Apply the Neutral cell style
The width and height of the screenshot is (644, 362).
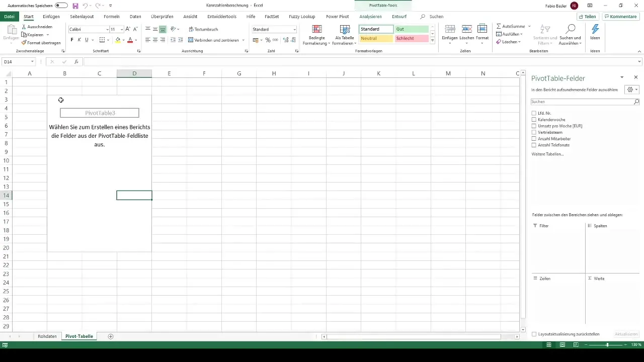pos(376,39)
